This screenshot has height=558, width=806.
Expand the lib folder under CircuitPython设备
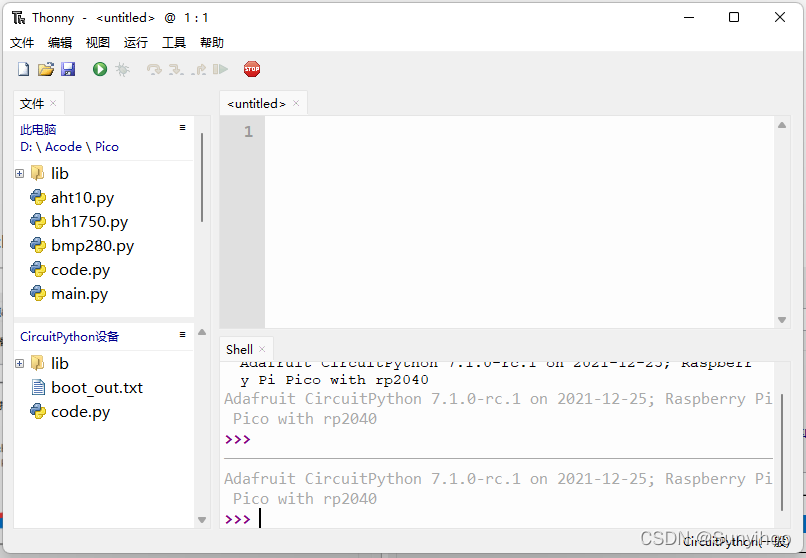point(20,364)
